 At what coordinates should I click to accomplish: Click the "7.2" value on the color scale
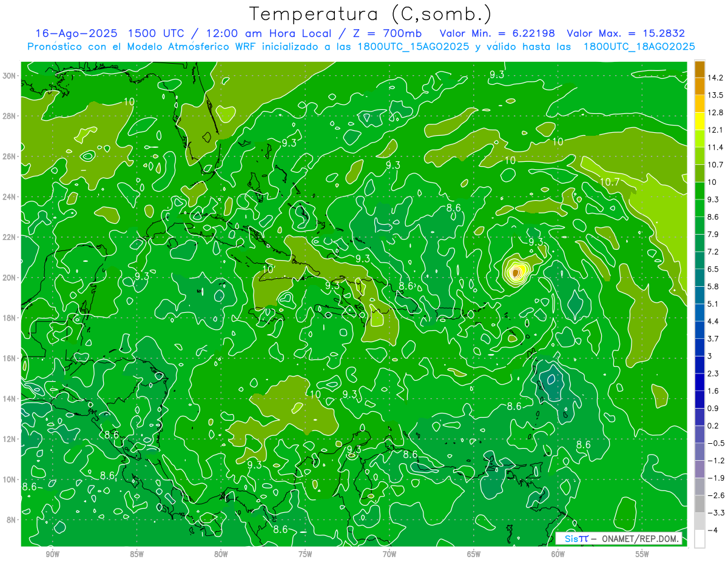[x=713, y=252]
